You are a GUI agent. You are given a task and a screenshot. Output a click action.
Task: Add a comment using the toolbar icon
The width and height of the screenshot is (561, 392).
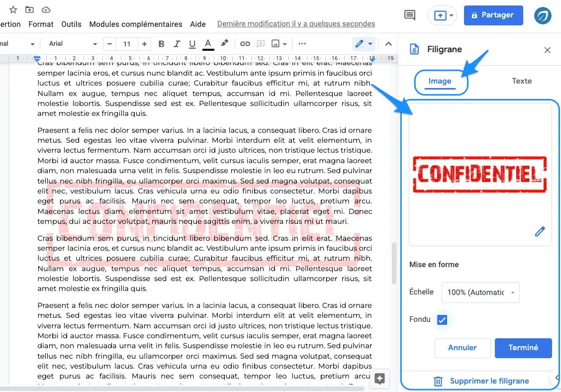(x=261, y=44)
